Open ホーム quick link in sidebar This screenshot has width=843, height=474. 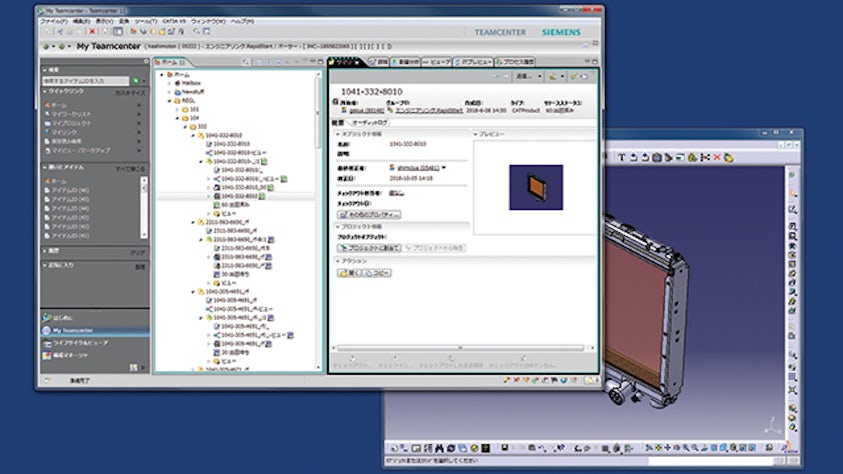click(55, 105)
